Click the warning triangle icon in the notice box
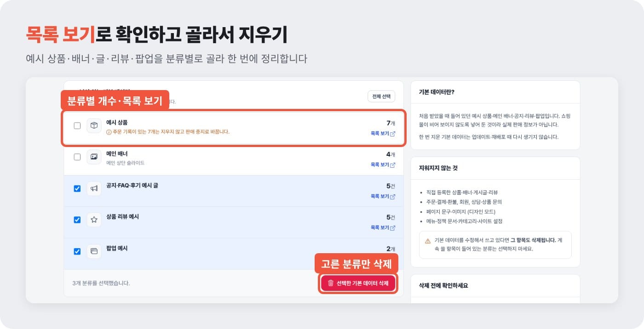Image resolution: width=644 pixels, height=329 pixels. click(428, 241)
